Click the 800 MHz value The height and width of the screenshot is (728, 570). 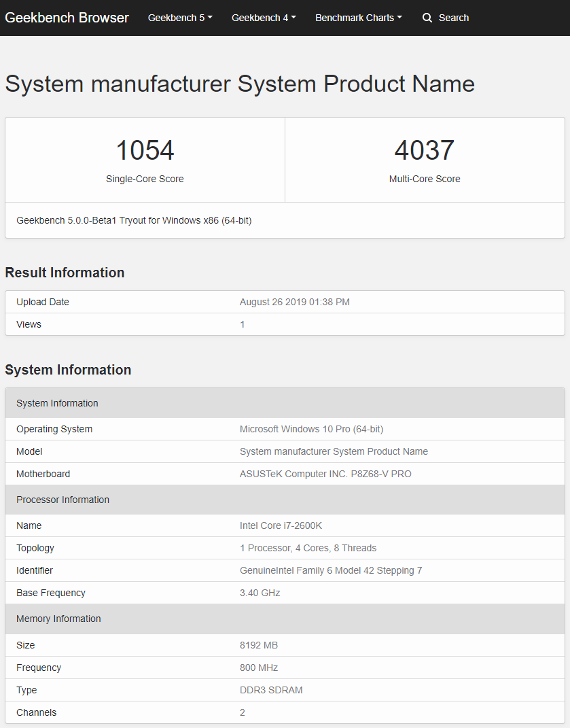259,668
